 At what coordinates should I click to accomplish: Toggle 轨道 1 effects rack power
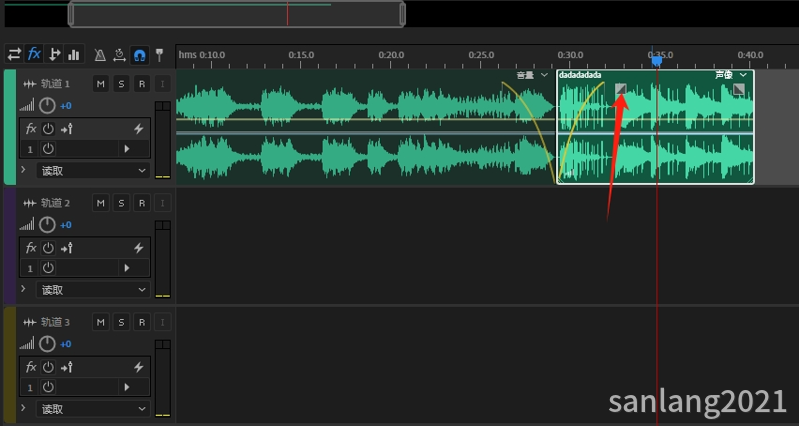pos(48,129)
